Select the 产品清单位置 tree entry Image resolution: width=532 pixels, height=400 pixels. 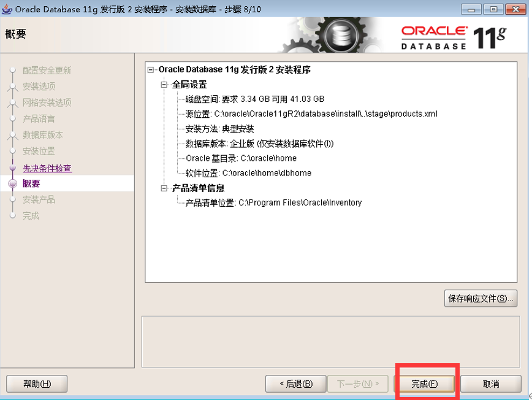(273, 202)
